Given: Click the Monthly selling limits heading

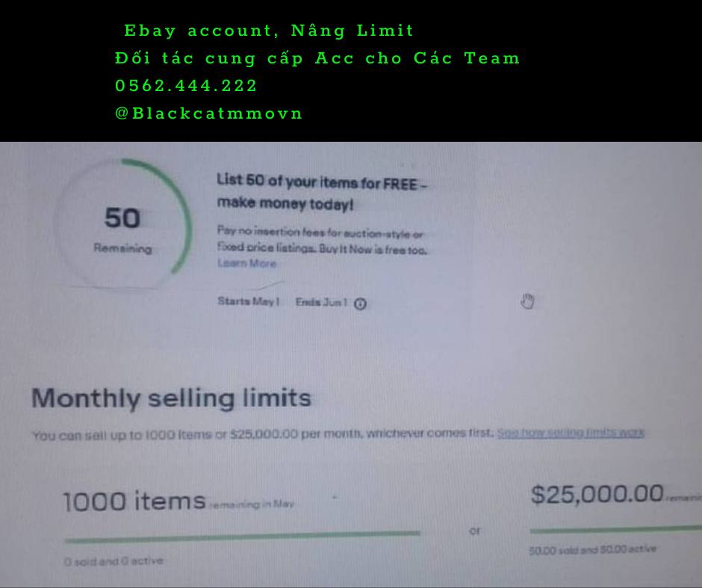Looking at the screenshot, I should (171, 398).
